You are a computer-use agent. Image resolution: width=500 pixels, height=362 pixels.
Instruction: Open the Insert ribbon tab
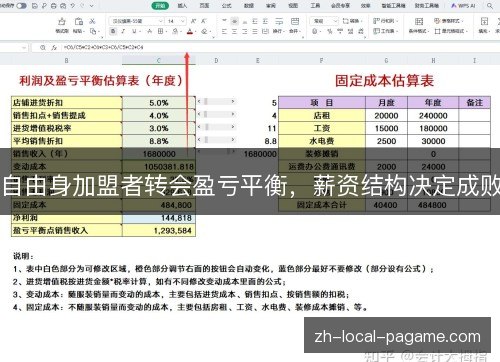[182, 6]
